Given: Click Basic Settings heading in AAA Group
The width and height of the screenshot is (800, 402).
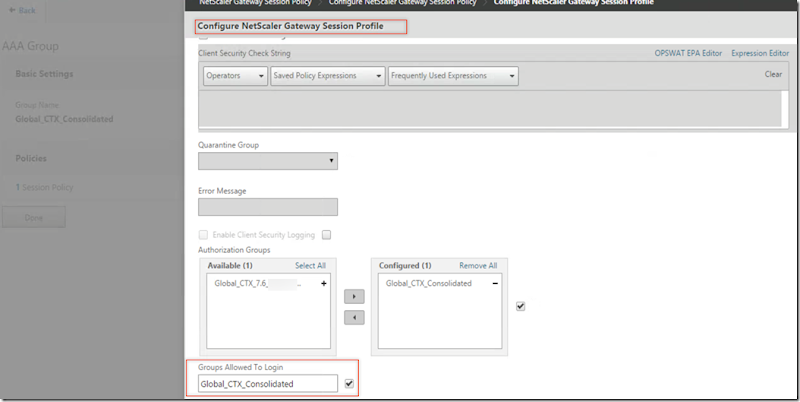Looking at the screenshot, I should click(x=44, y=74).
